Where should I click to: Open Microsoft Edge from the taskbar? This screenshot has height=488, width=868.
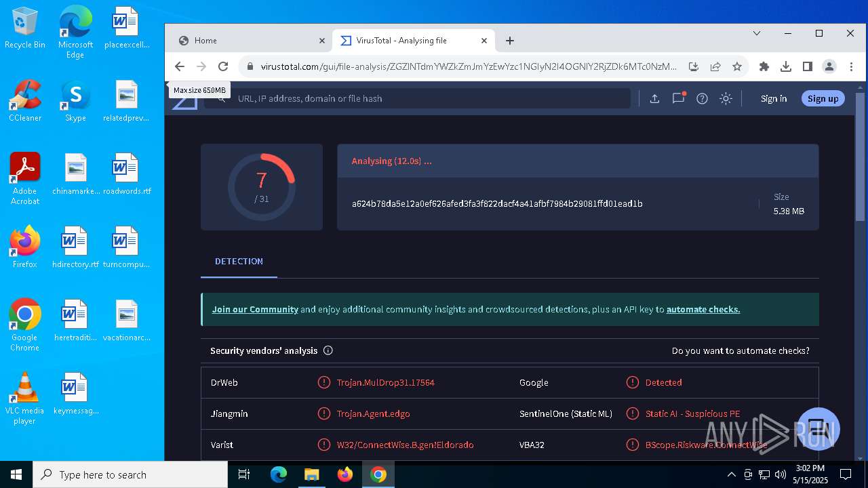pos(279,474)
